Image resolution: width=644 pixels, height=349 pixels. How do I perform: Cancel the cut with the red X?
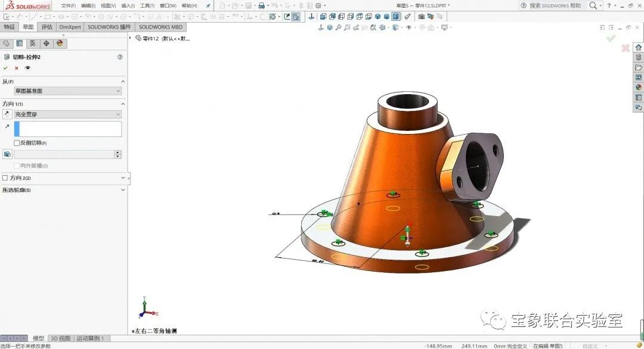point(17,68)
